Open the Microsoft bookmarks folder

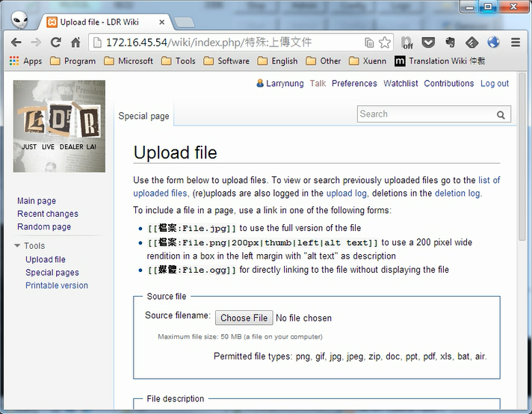pos(129,61)
